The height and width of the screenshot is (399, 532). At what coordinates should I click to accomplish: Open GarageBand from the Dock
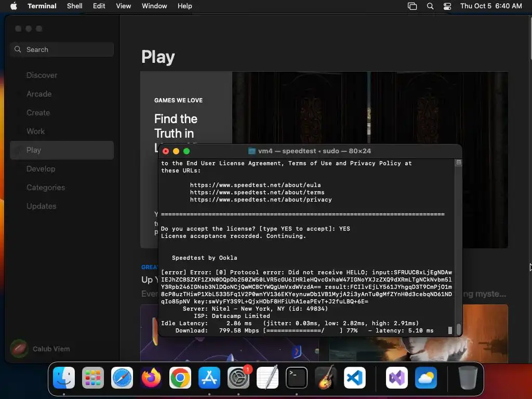(326, 378)
